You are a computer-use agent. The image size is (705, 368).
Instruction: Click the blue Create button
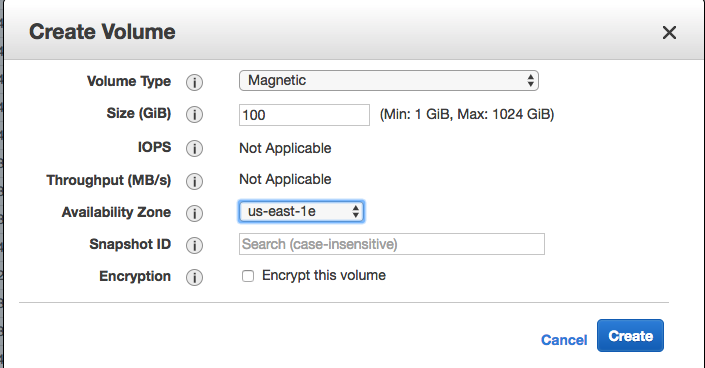(630, 336)
